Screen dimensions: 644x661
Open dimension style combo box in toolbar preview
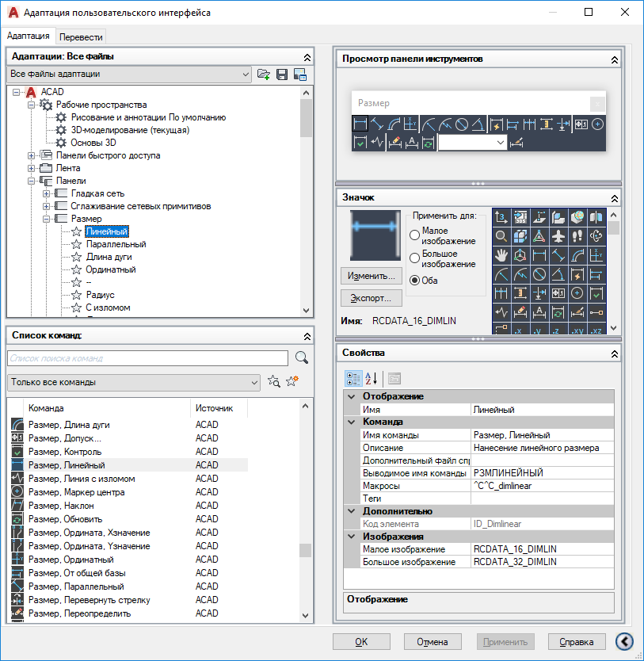pyautogui.click(x=473, y=143)
